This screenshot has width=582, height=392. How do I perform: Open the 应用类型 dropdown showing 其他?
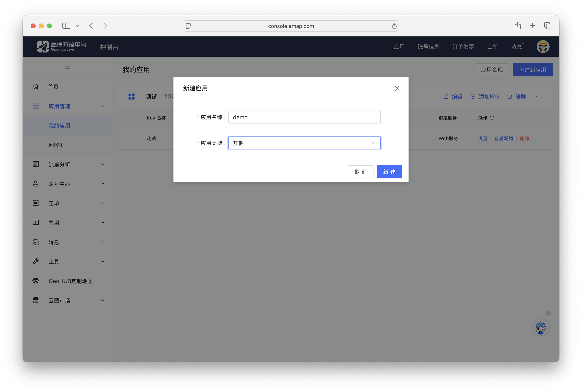pos(304,143)
